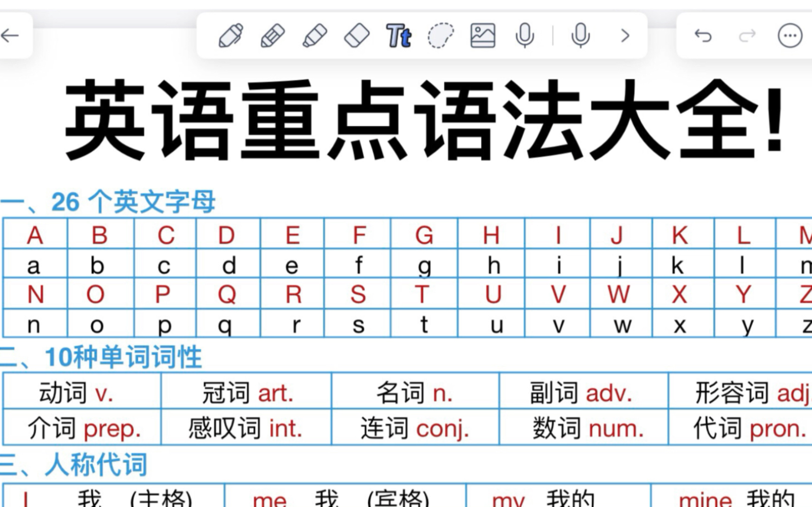Tap the uppercase letter A cell

tap(35, 234)
